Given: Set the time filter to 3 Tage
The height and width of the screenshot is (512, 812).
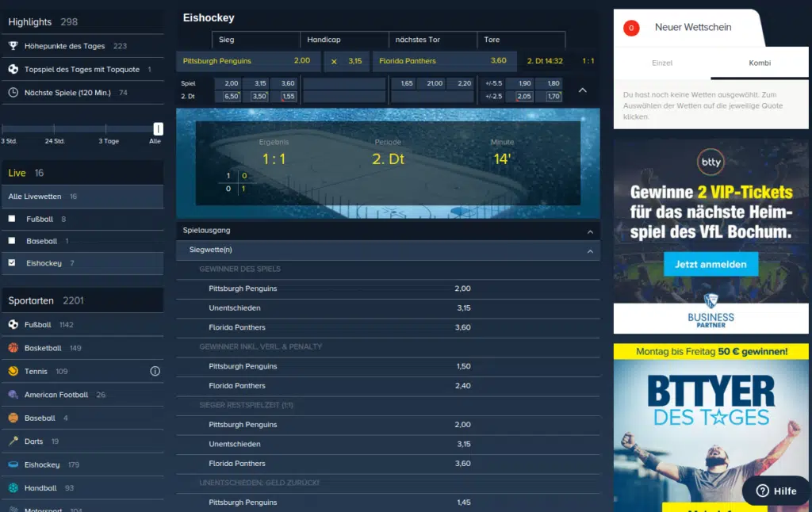Looking at the screenshot, I should pyautogui.click(x=108, y=141).
